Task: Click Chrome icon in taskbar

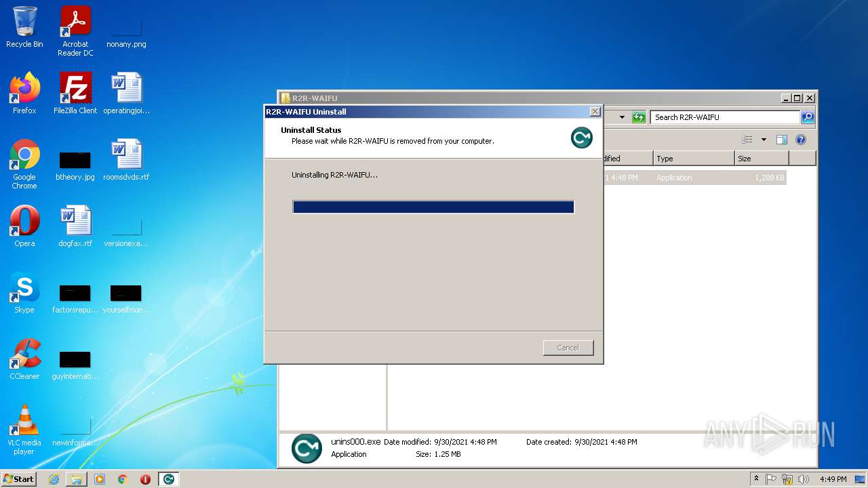Action: [x=122, y=479]
